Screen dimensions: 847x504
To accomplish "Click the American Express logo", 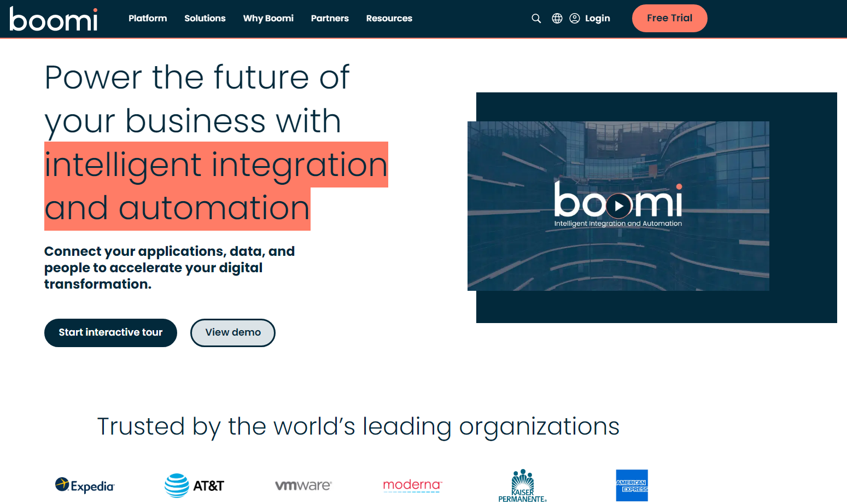I will coord(632,485).
